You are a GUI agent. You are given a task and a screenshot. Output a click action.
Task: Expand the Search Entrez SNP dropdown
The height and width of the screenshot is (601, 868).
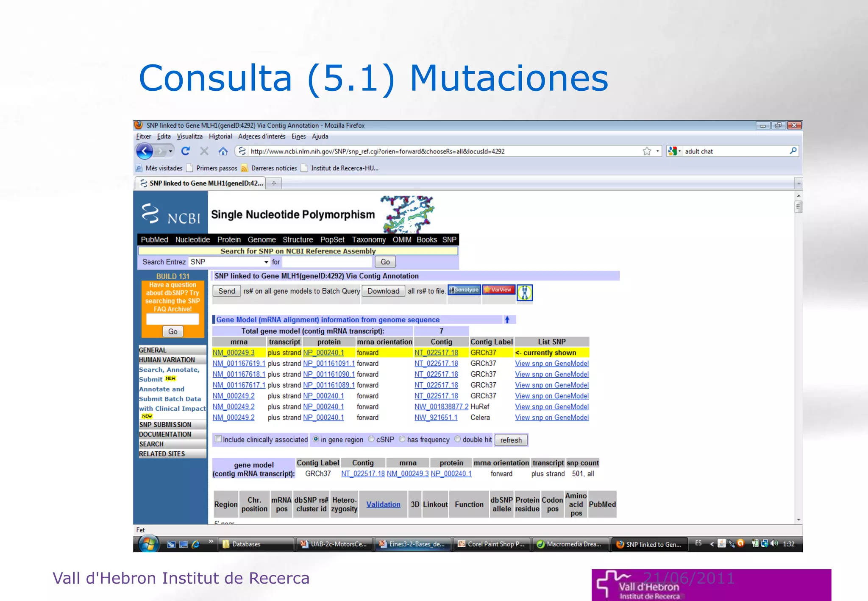pyautogui.click(x=266, y=262)
